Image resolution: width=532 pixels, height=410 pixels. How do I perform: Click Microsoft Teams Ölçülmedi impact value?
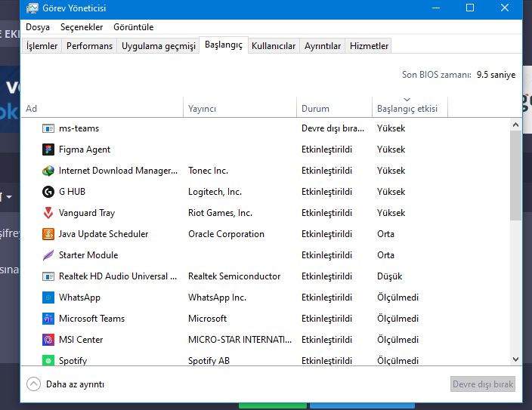[x=397, y=319]
